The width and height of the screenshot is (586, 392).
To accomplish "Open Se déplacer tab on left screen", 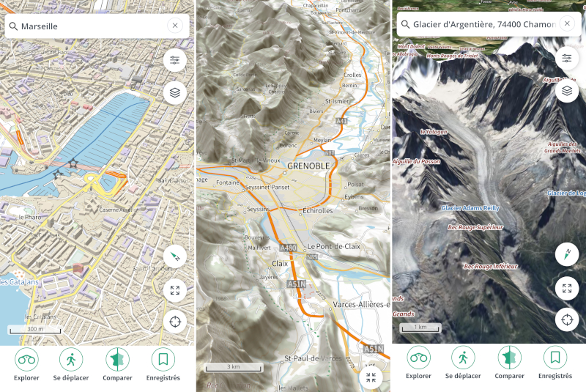I will point(71,364).
